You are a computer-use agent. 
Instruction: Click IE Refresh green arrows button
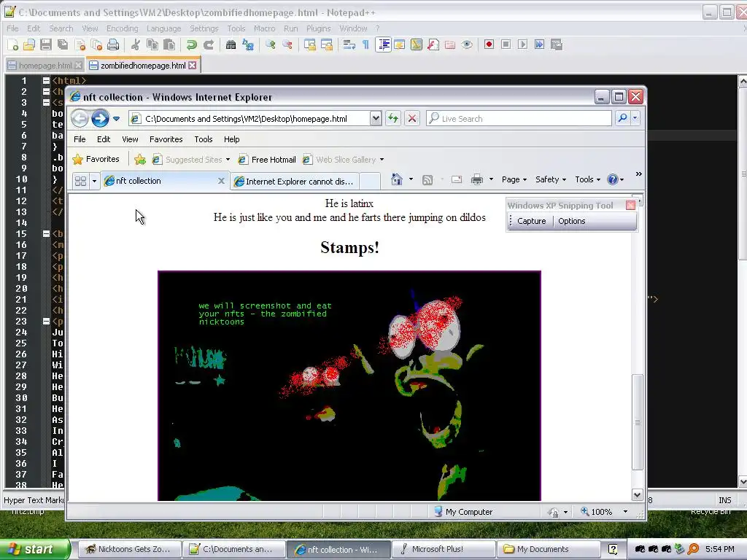(x=393, y=119)
